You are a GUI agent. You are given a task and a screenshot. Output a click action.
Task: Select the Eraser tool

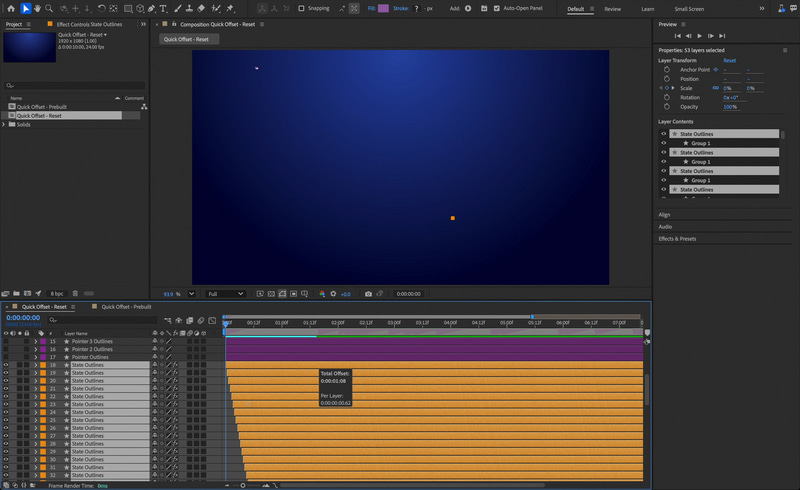(x=203, y=8)
